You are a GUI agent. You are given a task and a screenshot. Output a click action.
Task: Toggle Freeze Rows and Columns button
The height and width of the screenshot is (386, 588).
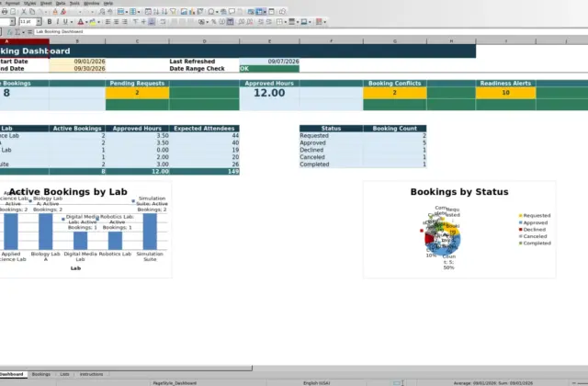259,12
